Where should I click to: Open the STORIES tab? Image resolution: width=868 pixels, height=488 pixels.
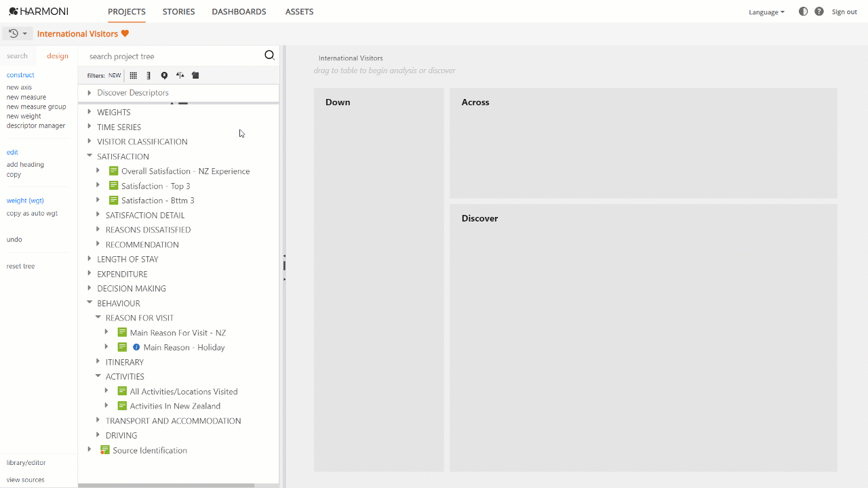[x=178, y=12]
